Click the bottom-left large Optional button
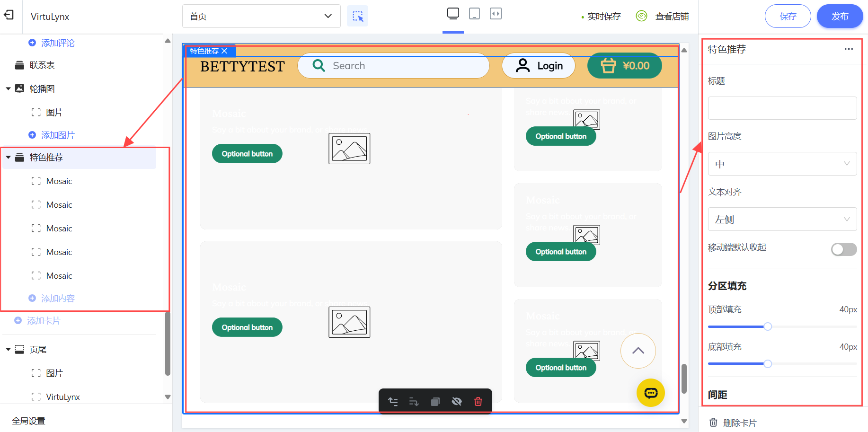The image size is (868, 432). tap(247, 327)
